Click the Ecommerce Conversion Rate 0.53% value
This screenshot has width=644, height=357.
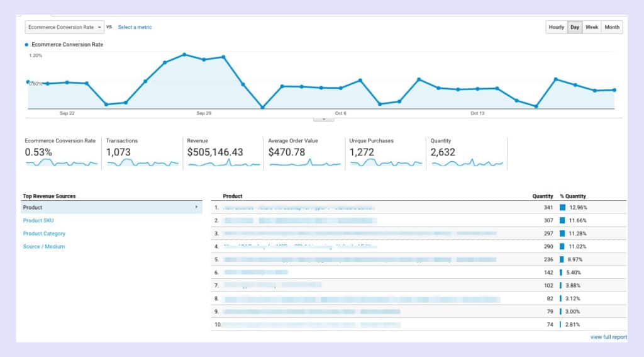tap(38, 152)
